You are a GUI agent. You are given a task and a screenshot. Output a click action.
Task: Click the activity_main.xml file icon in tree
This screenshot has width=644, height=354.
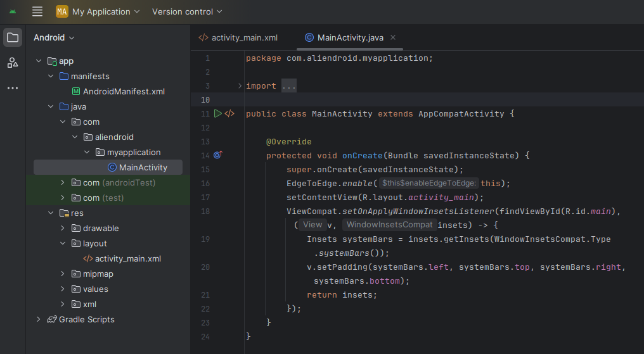point(88,259)
